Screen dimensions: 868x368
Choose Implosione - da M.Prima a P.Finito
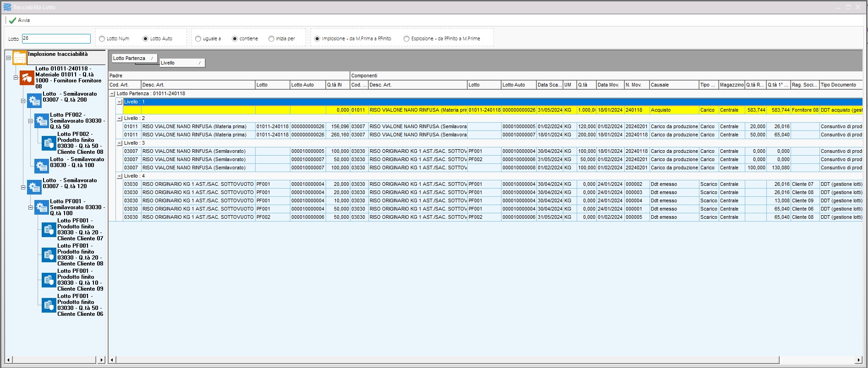click(317, 39)
